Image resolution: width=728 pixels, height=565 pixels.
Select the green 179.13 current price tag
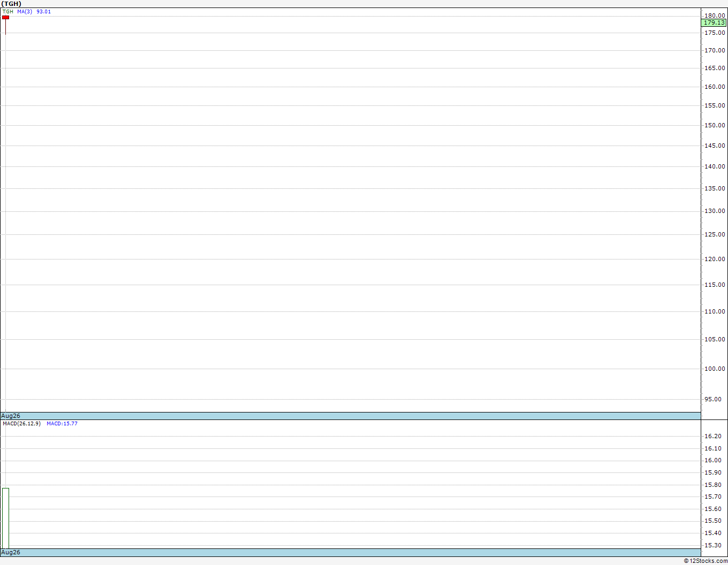click(x=714, y=22)
